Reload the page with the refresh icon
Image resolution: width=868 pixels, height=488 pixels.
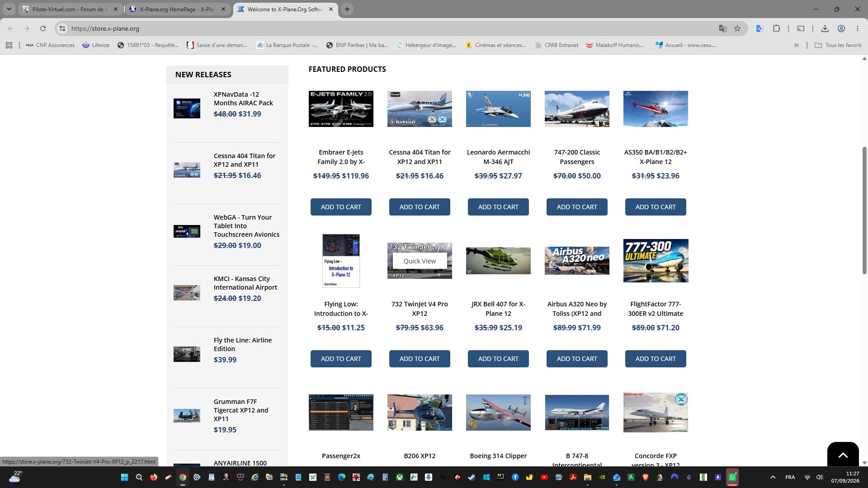point(43,28)
